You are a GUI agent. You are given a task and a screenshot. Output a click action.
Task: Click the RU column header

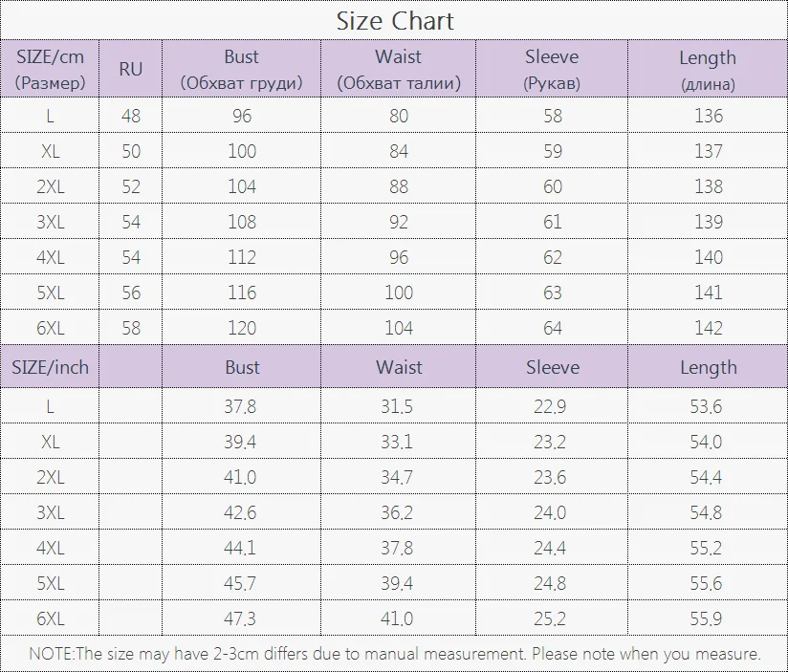[131, 69]
